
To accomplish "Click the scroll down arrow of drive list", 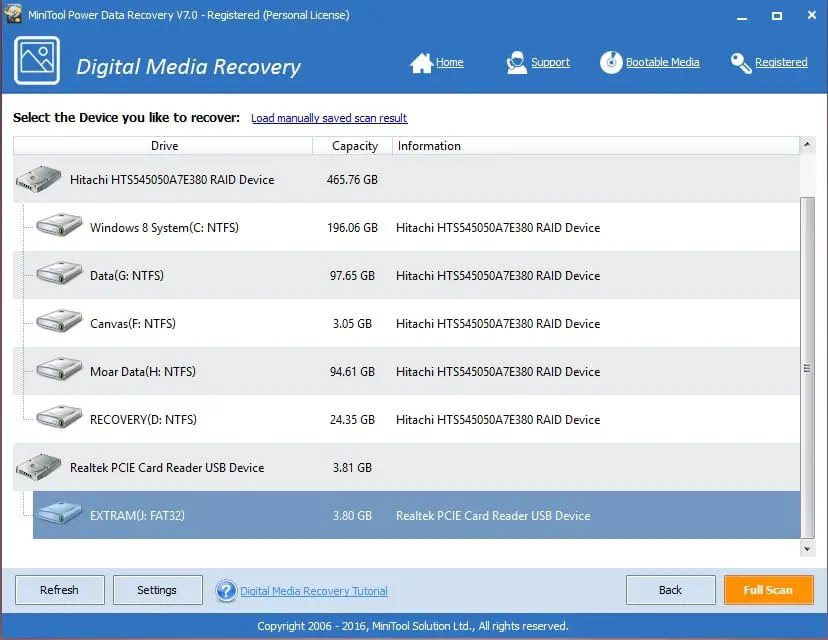I will (807, 549).
